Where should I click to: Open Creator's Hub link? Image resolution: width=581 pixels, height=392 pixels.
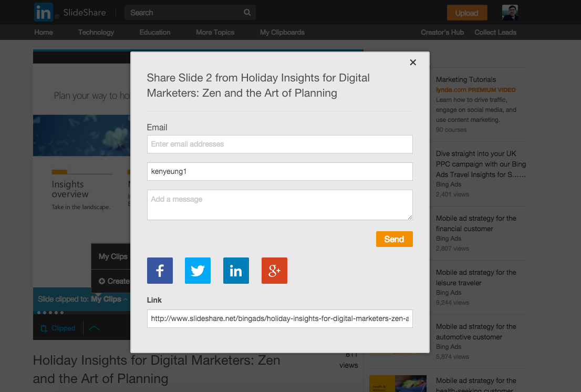click(442, 32)
